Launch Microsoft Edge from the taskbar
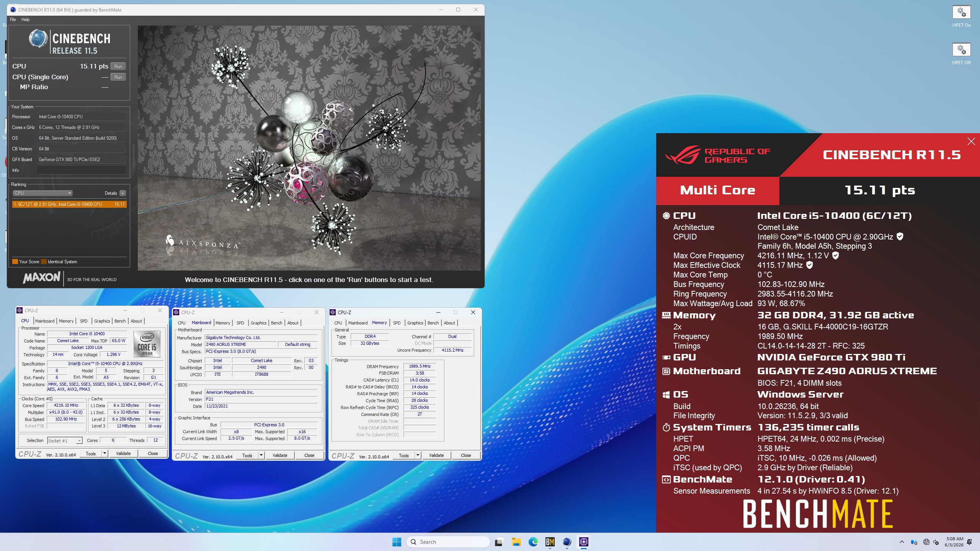980x551 pixels. pyautogui.click(x=533, y=542)
